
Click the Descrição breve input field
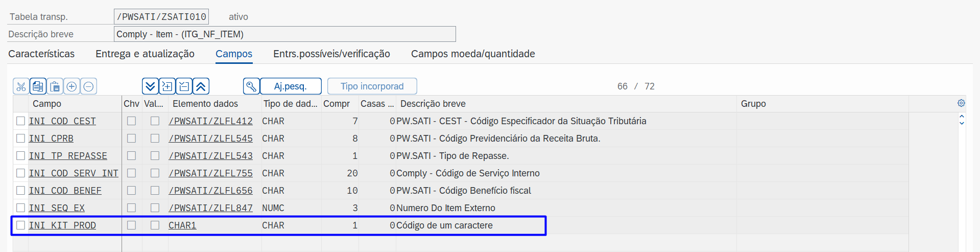click(x=284, y=34)
